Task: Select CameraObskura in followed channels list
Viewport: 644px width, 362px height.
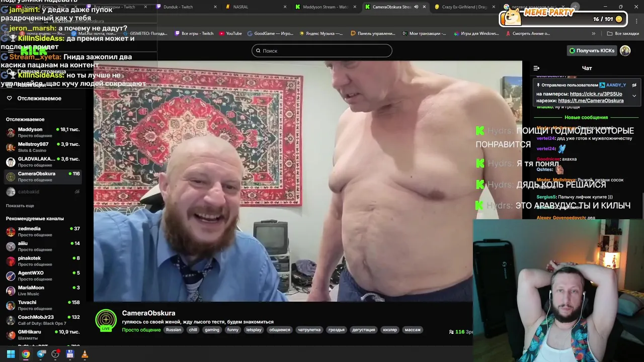Action: 43,176
